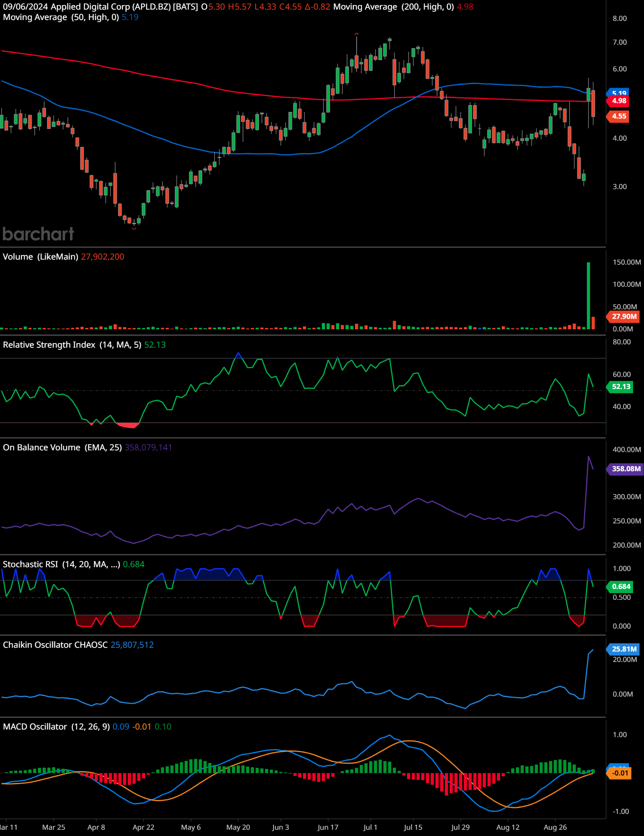Click the Applied Digital Corp (APLD.BZ) title text

point(111,7)
